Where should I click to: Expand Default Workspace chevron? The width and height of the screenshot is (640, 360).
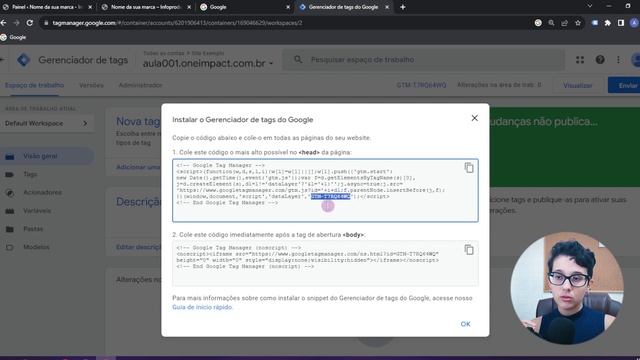point(85,123)
